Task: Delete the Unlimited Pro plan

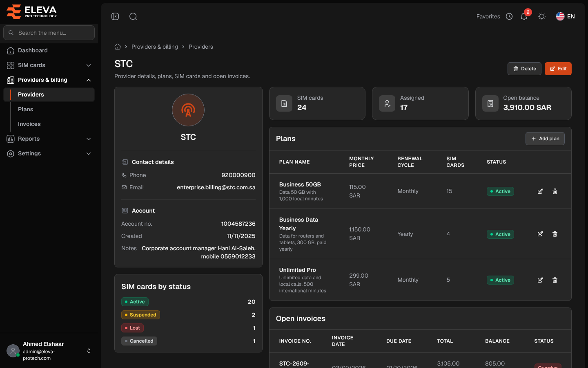Action: pyautogui.click(x=555, y=280)
